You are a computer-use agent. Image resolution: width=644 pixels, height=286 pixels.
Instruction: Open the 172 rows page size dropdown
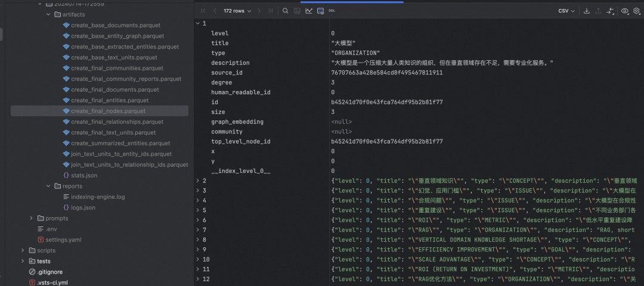point(237,11)
